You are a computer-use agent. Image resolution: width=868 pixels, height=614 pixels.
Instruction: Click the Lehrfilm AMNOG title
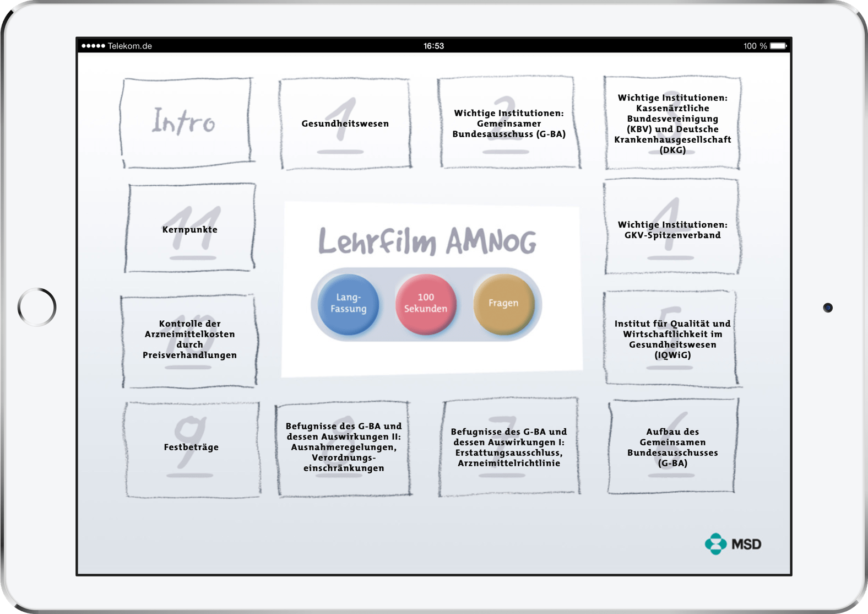[x=427, y=241]
